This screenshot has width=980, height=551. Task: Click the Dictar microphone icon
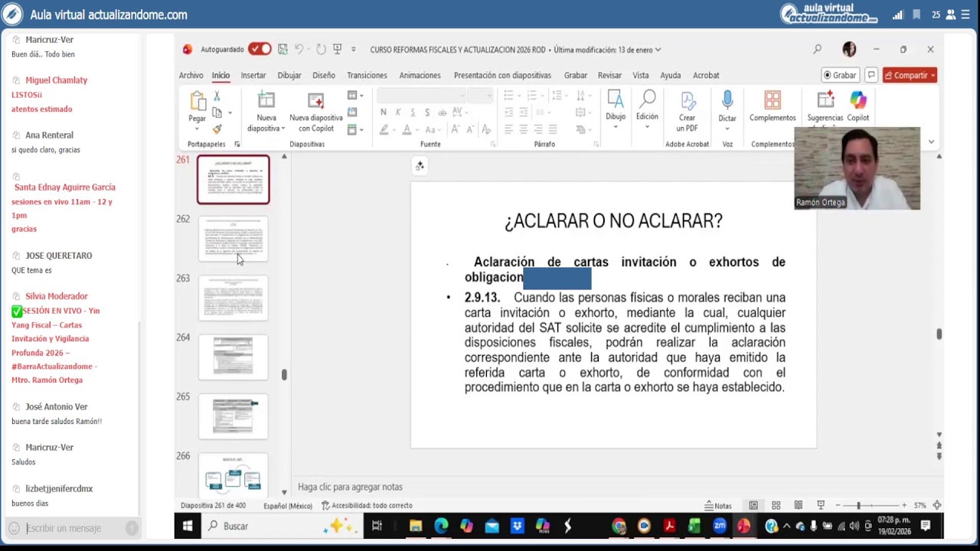tap(727, 100)
